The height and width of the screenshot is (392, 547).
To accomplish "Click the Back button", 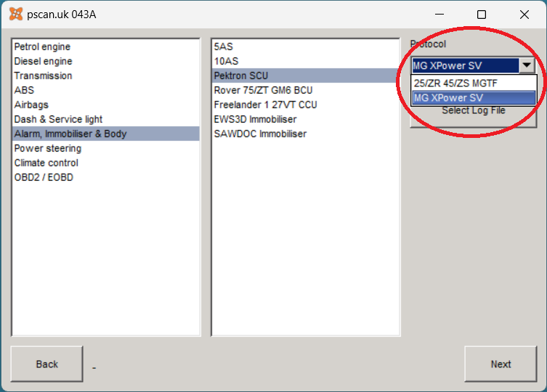I will pyautogui.click(x=46, y=364).
